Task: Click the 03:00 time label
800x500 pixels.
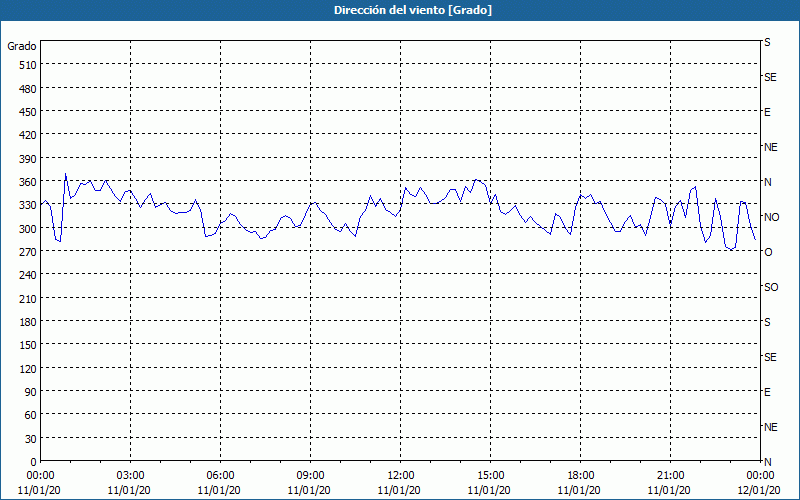Action: pos(131,476)
